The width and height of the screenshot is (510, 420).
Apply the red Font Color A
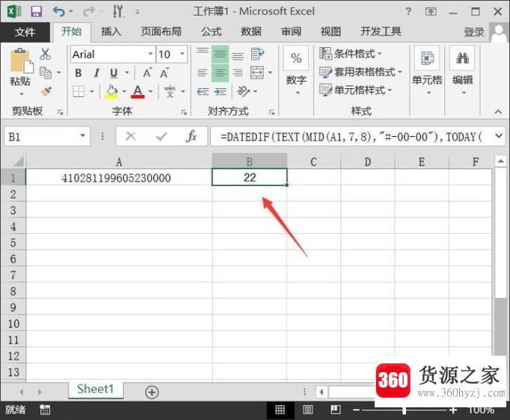pyautogui.click(x=138, y=91)
